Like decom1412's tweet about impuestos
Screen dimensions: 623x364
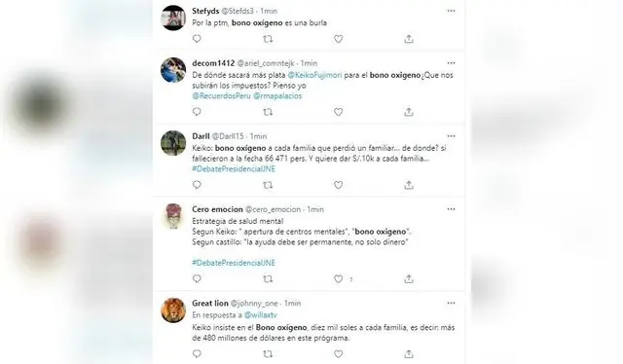(x=338, y=112)
